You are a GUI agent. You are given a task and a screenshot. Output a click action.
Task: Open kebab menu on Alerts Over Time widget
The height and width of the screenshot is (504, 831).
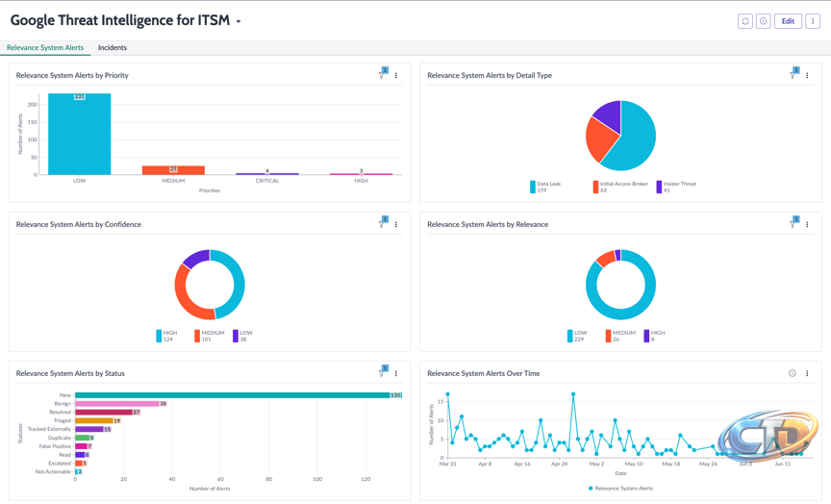click(807, 373)
